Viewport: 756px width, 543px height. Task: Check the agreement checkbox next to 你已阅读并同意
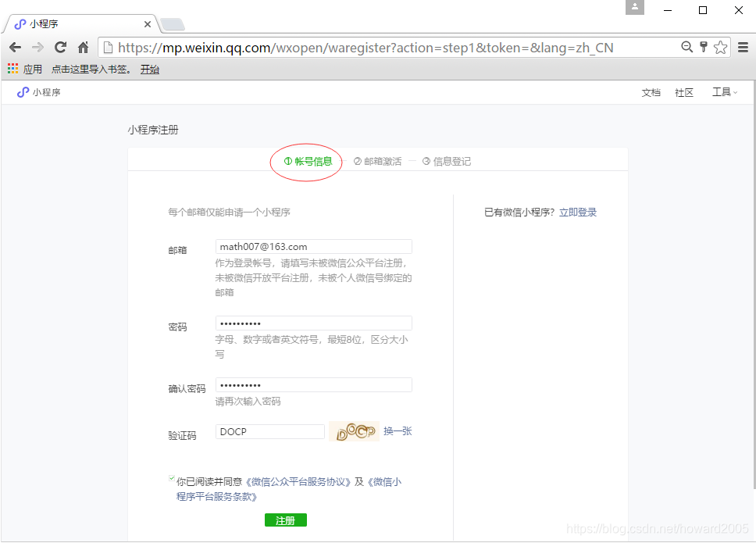tap(171, 478)
